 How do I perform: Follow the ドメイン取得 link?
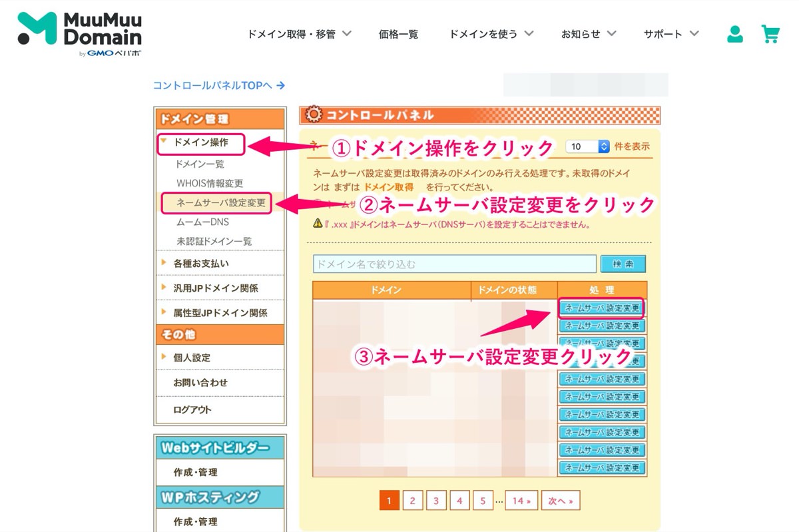[388, 187]
